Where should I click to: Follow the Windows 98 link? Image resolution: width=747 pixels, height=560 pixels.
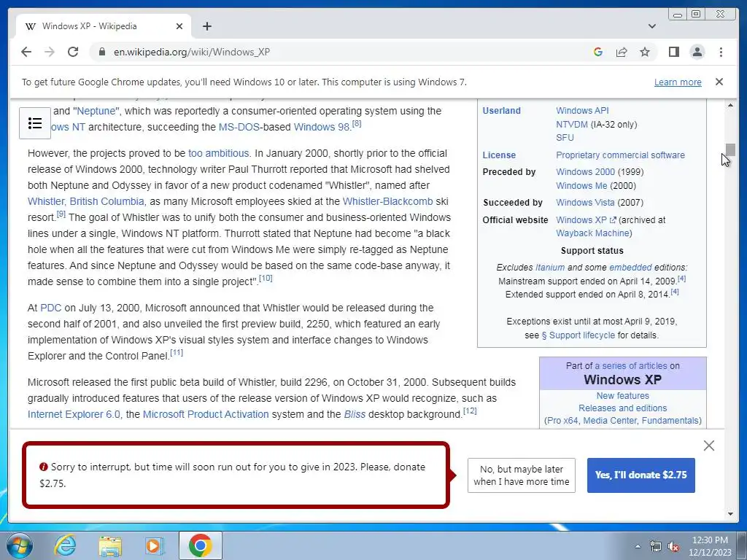[322, 127]
